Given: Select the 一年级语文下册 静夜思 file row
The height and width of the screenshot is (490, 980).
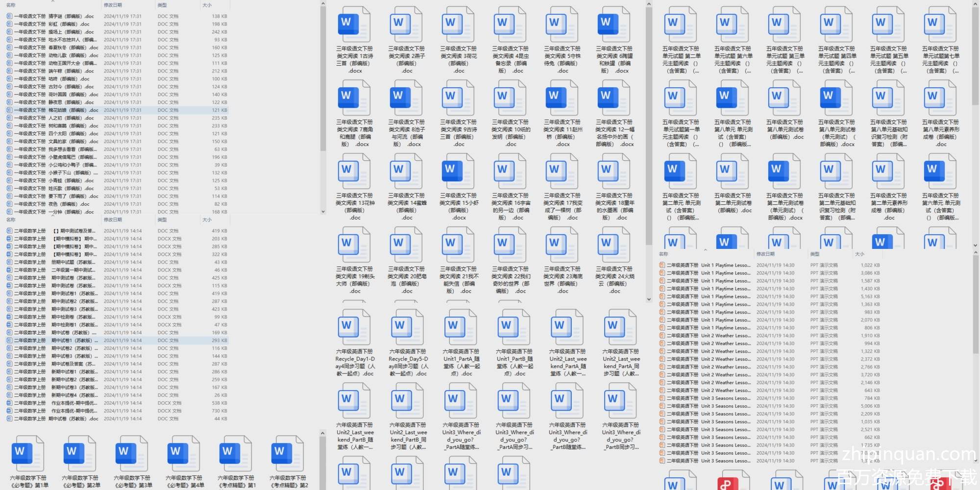Looking at the screenshot, I should coord(54,102).
